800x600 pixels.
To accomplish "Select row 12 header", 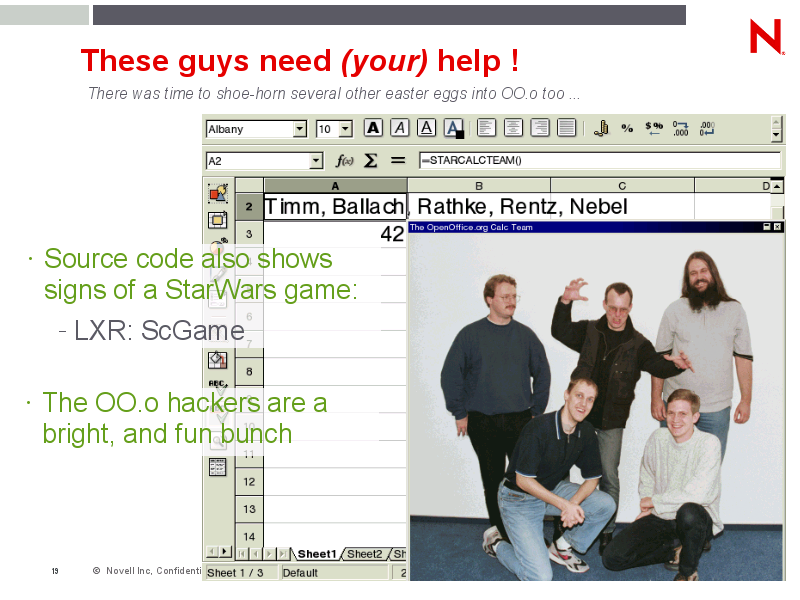I will [x=249, y=482].
